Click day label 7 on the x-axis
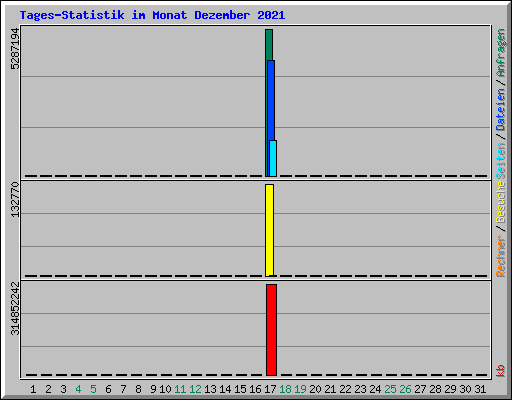Viewport: 512px width, 400px height. pos(123,389)
